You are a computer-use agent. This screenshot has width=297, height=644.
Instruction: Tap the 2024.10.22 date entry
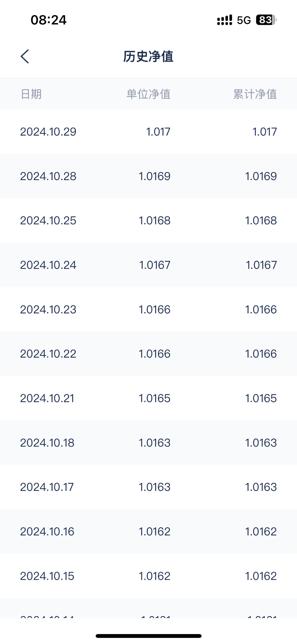point(48,354)
